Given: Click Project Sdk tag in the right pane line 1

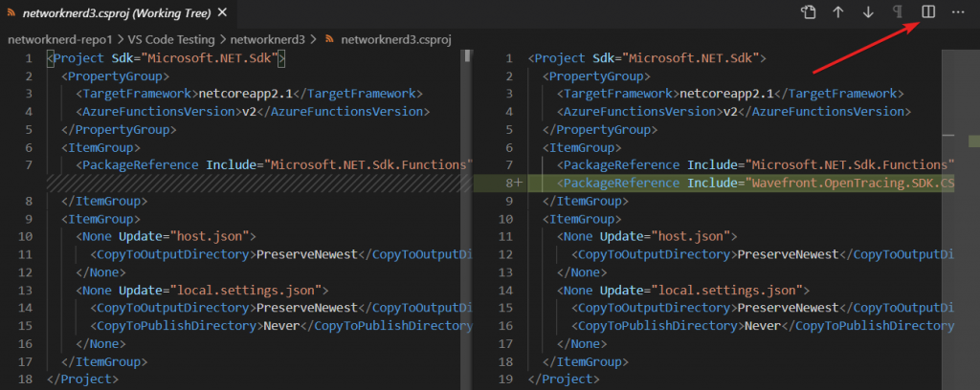Looking at the screenshot, I should pos(648,58).
